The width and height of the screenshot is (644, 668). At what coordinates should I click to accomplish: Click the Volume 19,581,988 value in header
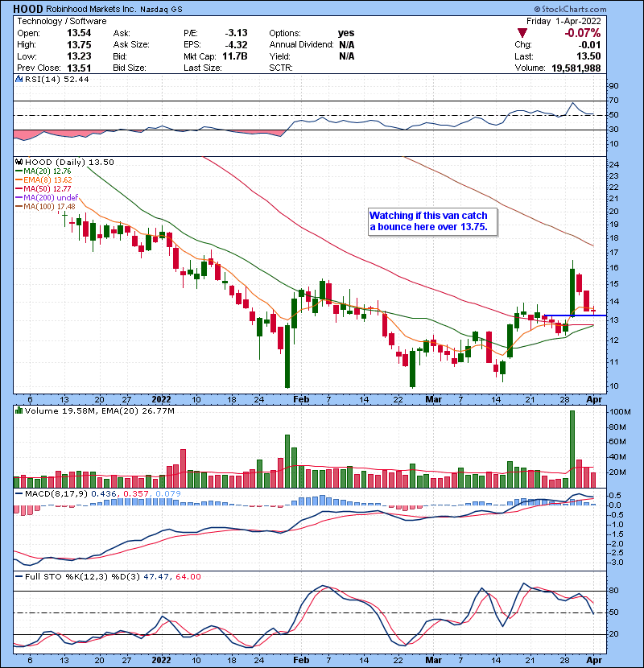coord(576,68)
